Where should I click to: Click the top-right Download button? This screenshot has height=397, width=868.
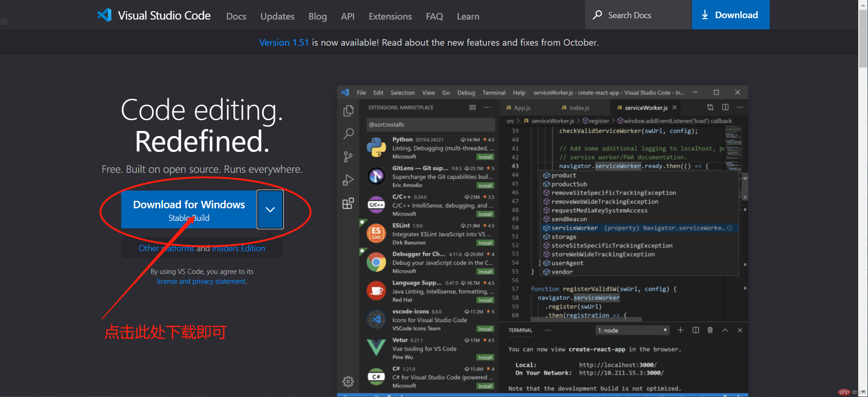[x=731, y=15]
